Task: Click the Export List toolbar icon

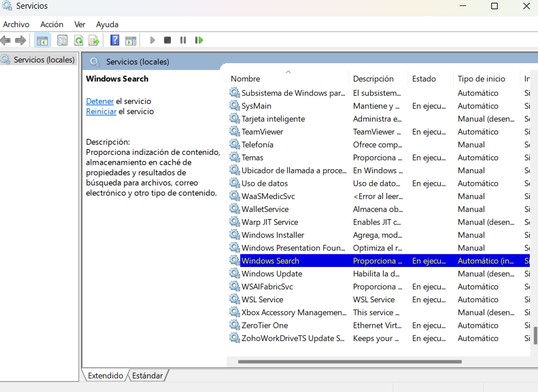Action: [x=94, y=40]
